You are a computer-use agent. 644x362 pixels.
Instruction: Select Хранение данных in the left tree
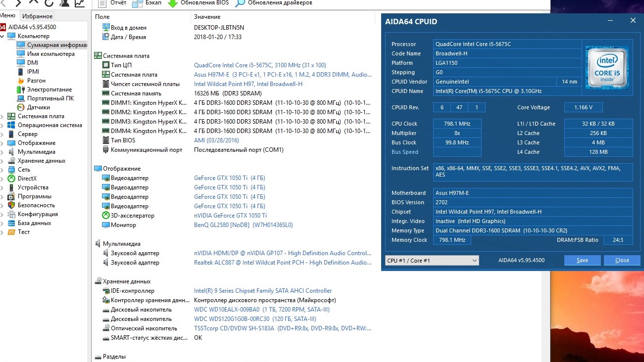point(42,161)
